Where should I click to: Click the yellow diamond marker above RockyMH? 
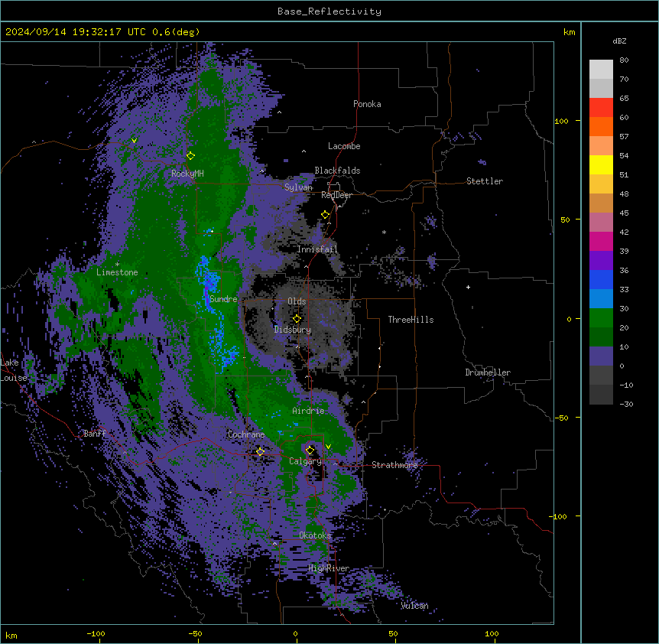click(x=190, y=155)
